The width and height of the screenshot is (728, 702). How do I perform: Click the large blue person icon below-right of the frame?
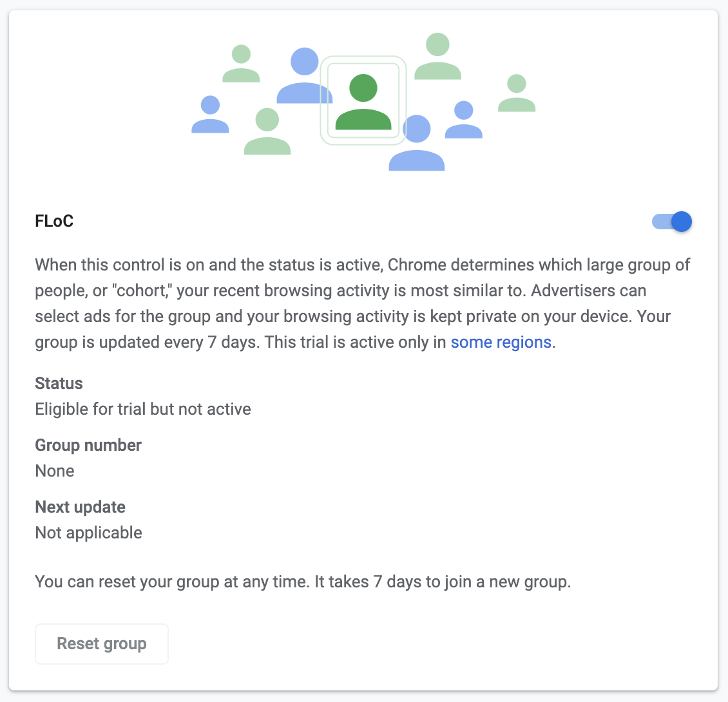click(417, 144)
